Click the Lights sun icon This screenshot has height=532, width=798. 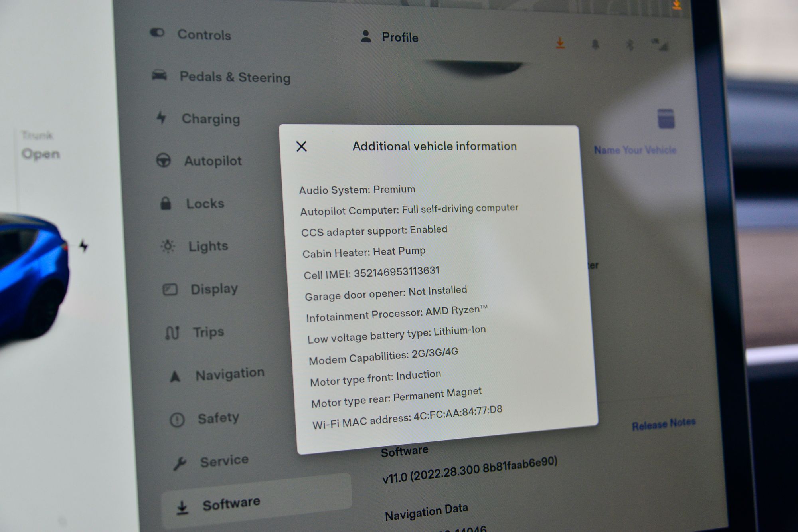168,246
